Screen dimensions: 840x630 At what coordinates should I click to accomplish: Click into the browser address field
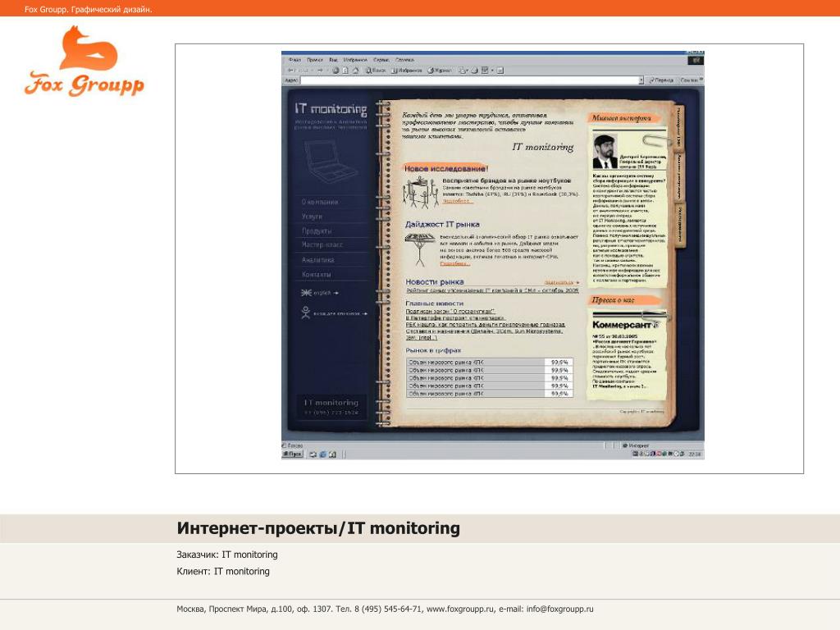[x=468, y=80]
